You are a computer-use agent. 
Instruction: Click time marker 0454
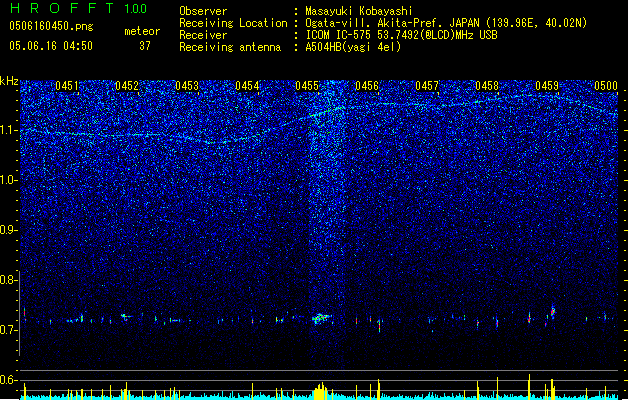(247, 86)
